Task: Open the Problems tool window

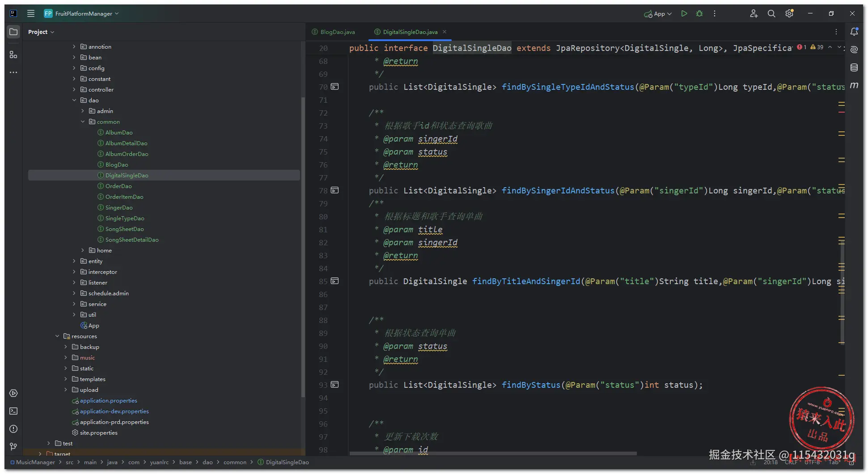Action: pyautogui.click(x=13, y=429)
